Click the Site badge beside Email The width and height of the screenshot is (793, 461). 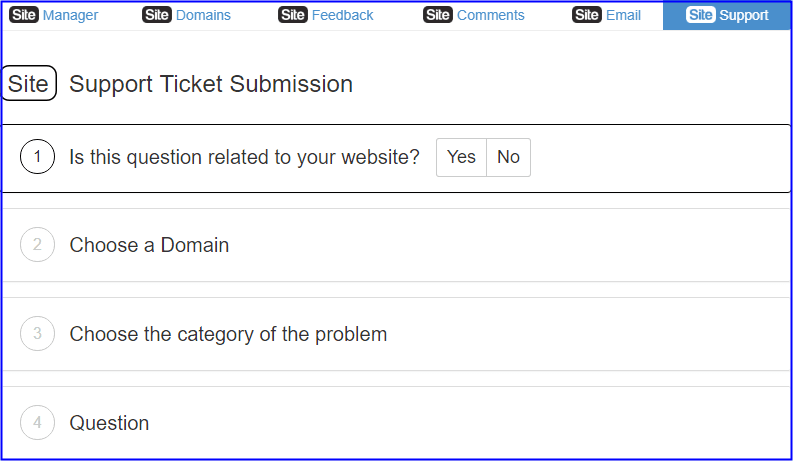587,15
